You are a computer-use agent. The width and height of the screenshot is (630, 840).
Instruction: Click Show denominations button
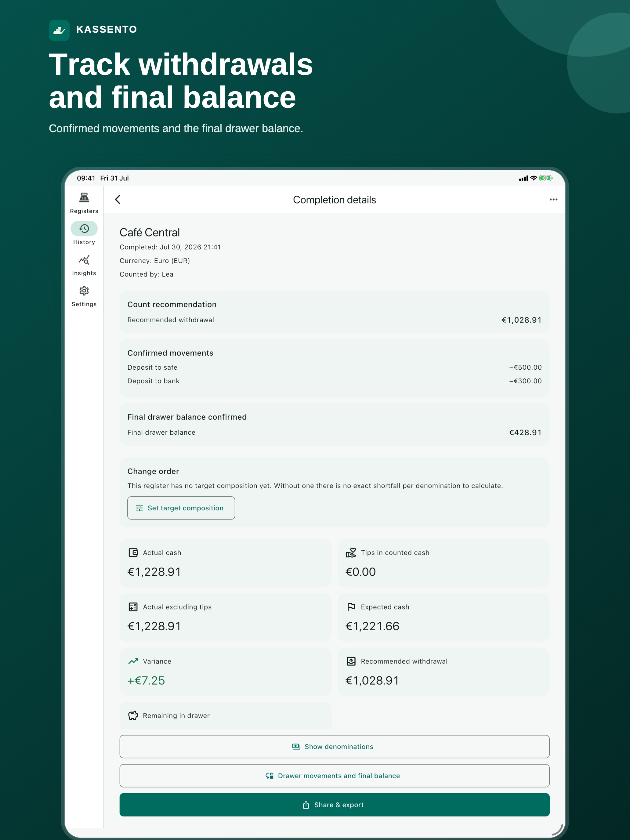click(x=335, y=747)
